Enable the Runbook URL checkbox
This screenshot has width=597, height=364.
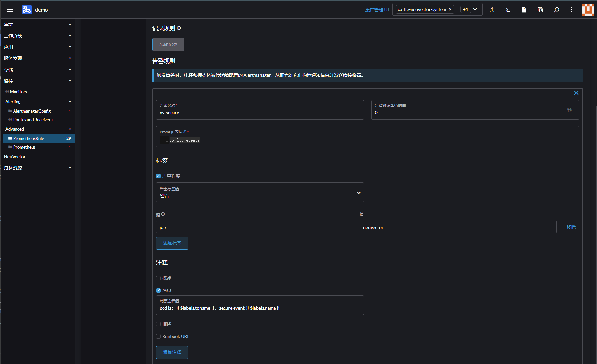[158, 336]
